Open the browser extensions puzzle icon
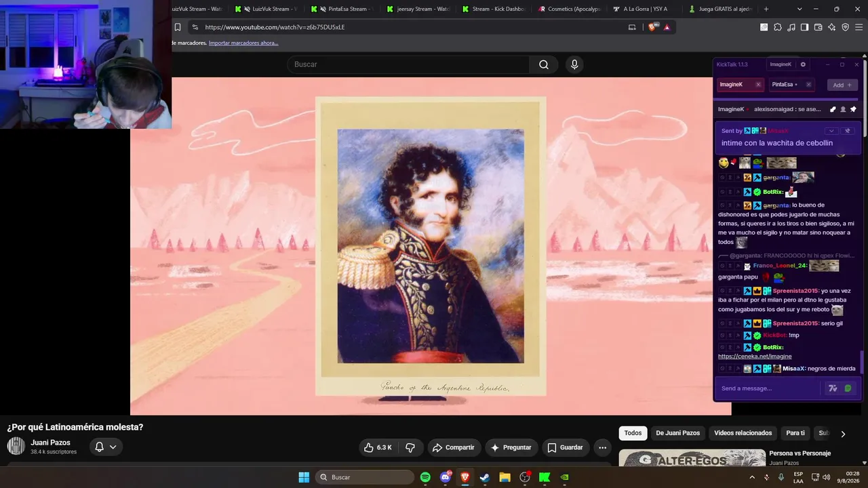This screenshot has height=488, width=868. 777,27
